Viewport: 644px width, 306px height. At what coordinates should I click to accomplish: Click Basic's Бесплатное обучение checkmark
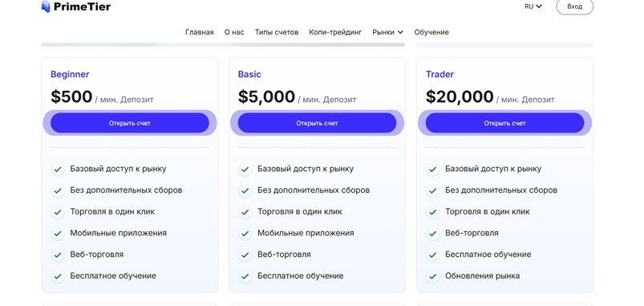point(245,276)
